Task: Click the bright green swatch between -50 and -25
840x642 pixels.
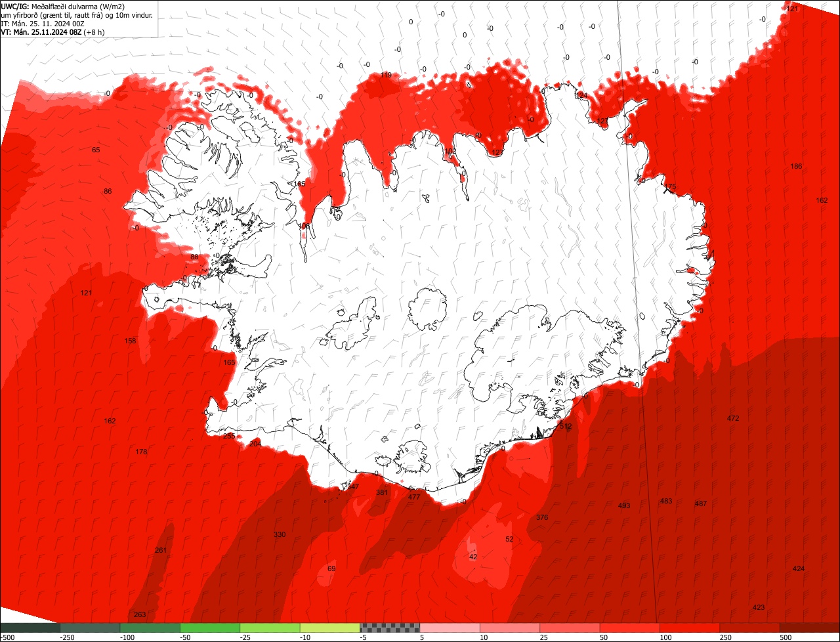Action: point(210,628)
